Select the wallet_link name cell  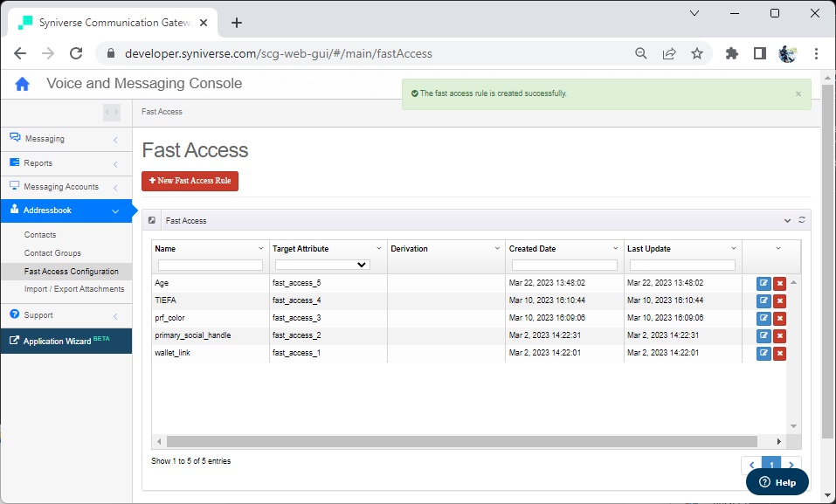[210, 353]
